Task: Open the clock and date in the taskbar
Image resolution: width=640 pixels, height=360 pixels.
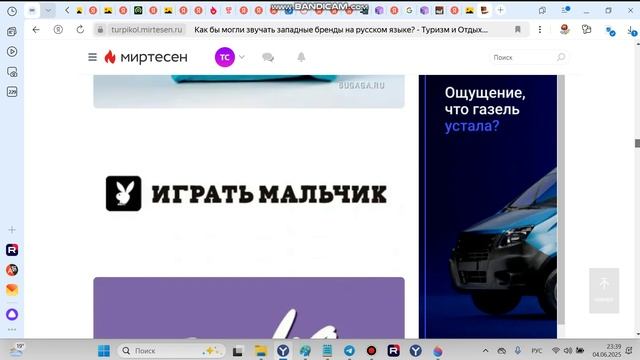Action: point(607,351)
